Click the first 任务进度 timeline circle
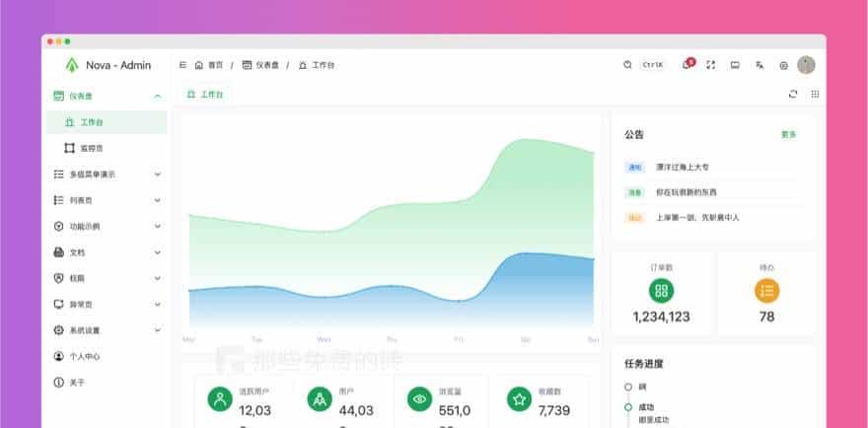 pos(627,387)
